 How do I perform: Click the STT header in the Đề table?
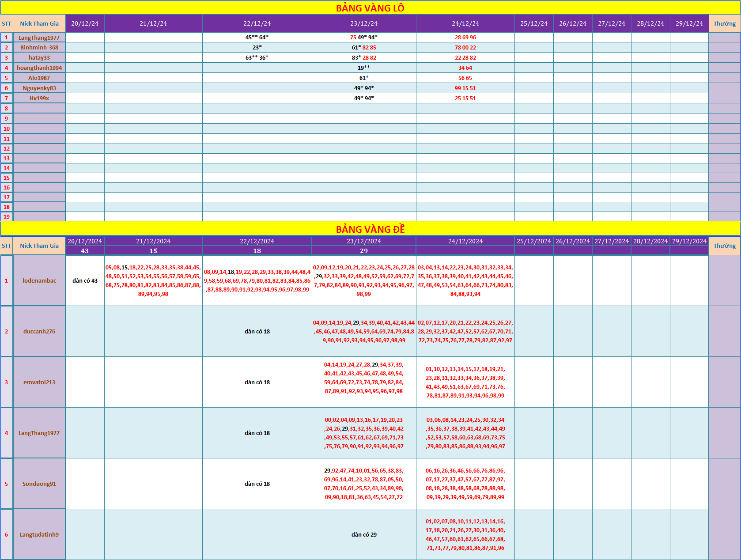coord(7,246)
